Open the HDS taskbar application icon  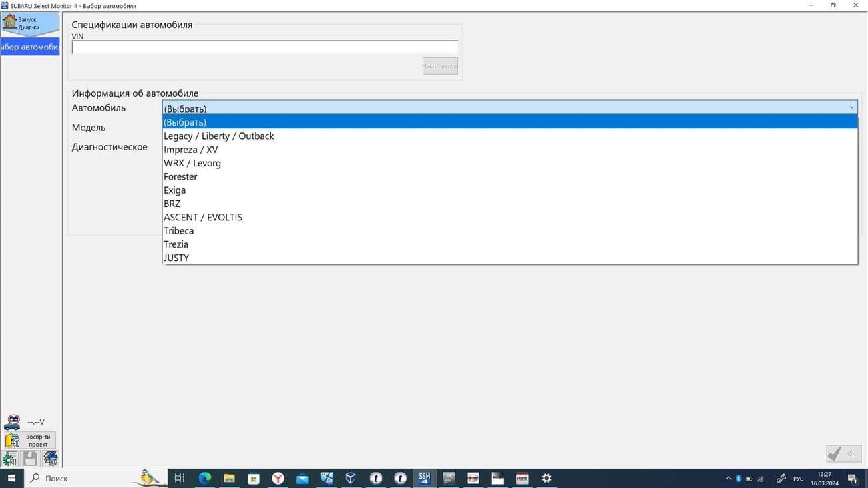[x=522, y=478]
